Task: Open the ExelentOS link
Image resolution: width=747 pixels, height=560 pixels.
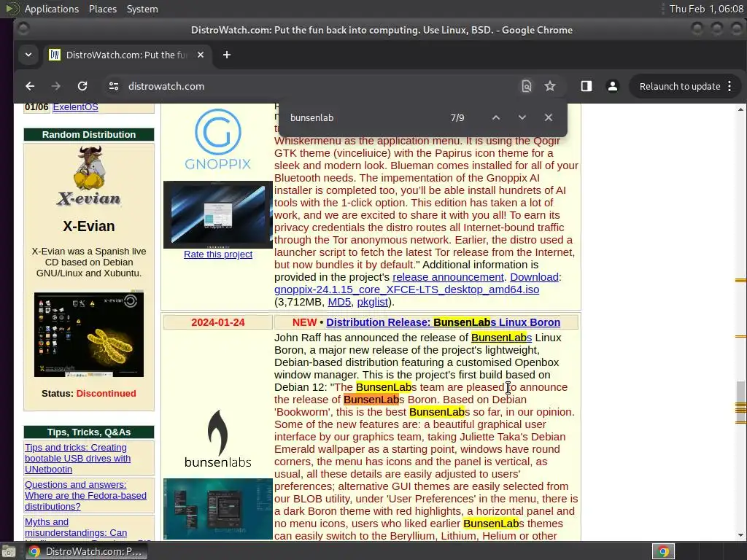Action: [75, 107]
